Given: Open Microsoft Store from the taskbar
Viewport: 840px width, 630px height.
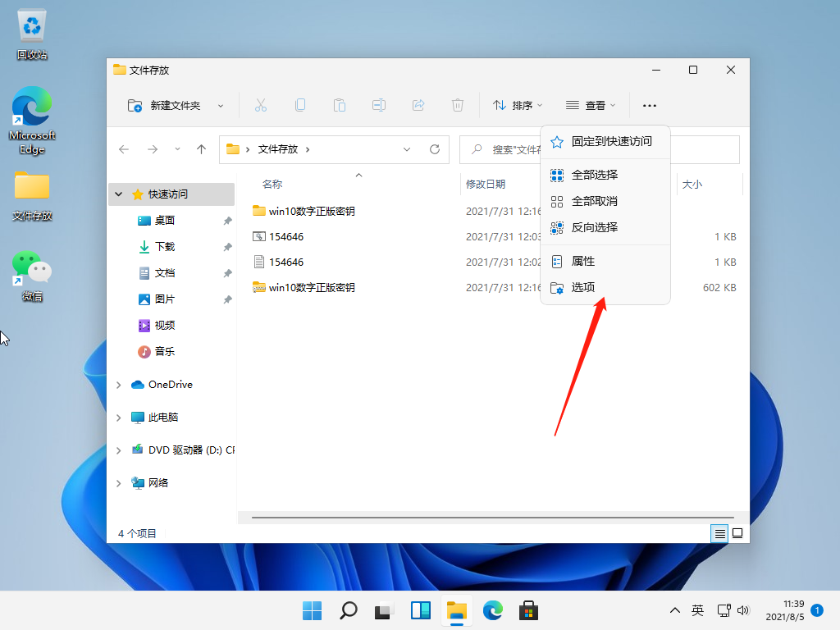Looking at the screenshot, I should (528, 610).
